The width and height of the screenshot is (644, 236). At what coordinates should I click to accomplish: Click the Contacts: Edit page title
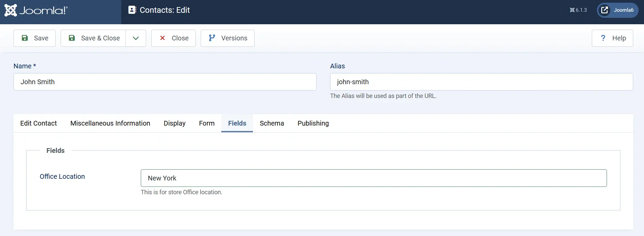coord(165,10)
